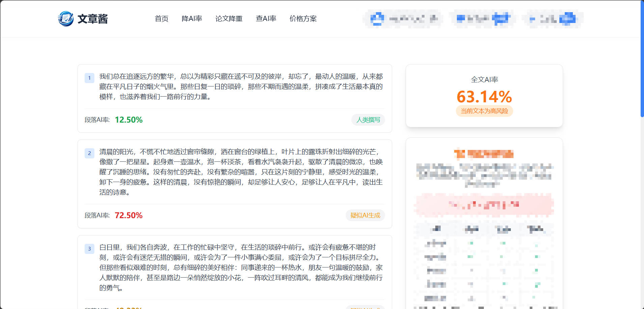Click the 当前文本为高风险 badge

point(484,111)
